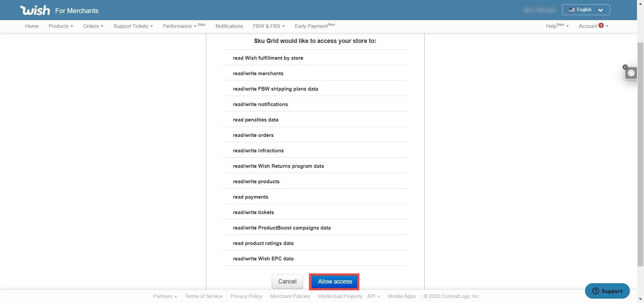Open the Notifications page
This screenshot has width=644, height=303.
[229, 26]
